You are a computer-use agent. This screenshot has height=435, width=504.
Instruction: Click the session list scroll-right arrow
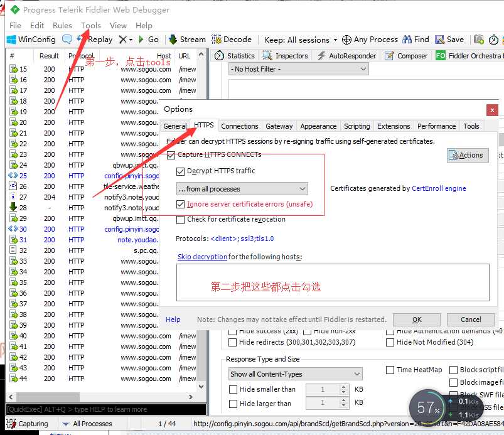(191, 397)
